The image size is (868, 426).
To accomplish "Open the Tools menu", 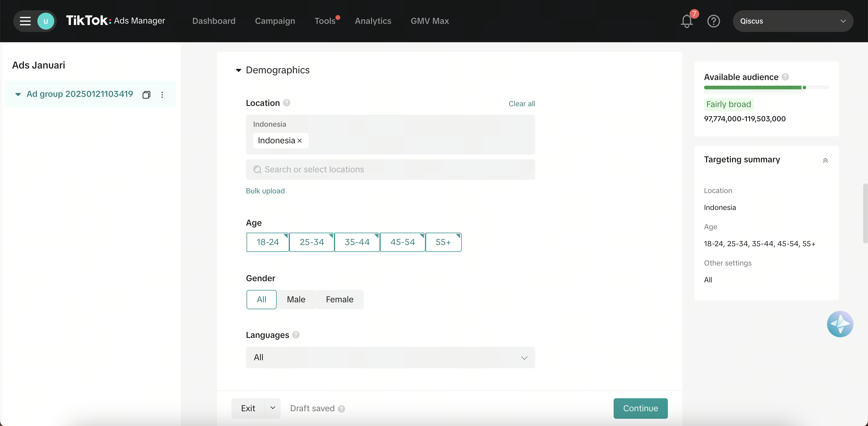I will coord(325,21).
